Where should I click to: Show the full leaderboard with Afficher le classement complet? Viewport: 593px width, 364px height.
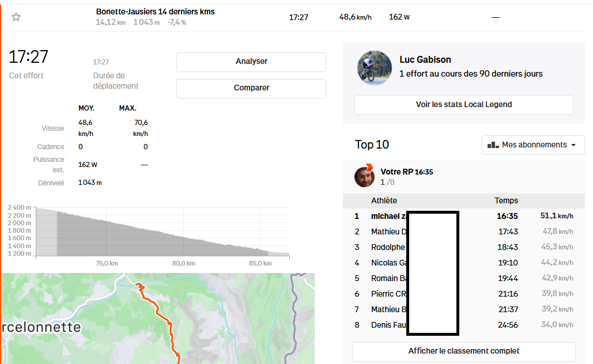tap(463, 351)
